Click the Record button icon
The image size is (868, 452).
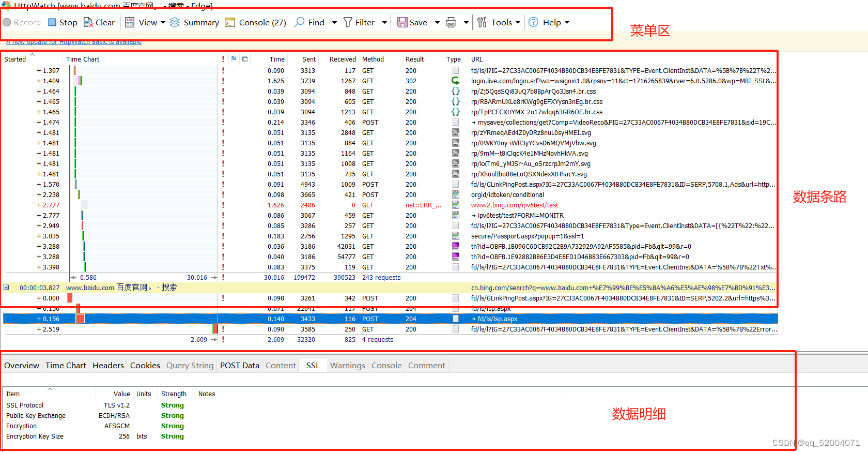pyautogui.click(x=7, y=22)
